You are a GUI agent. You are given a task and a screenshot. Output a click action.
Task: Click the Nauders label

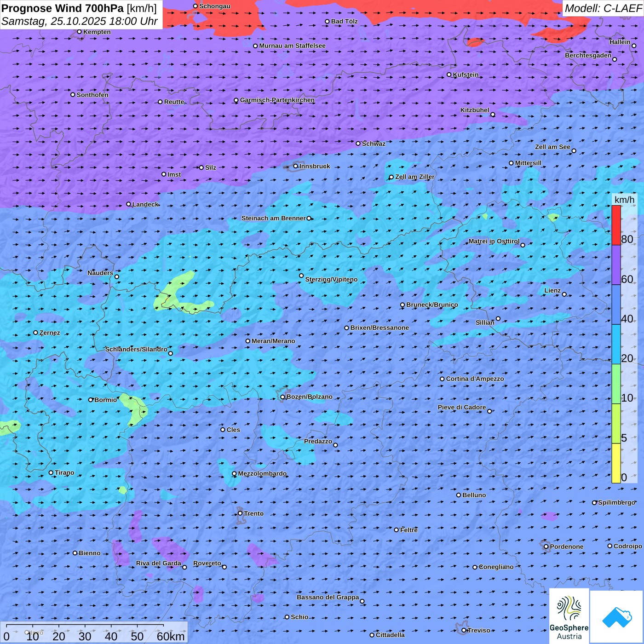(100, 273)
